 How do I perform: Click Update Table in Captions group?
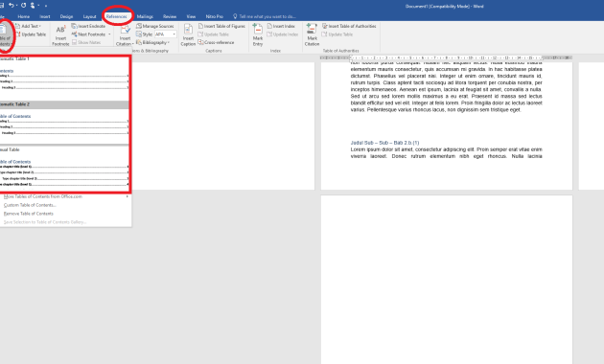pyautogui.click(x=214, y=34)
